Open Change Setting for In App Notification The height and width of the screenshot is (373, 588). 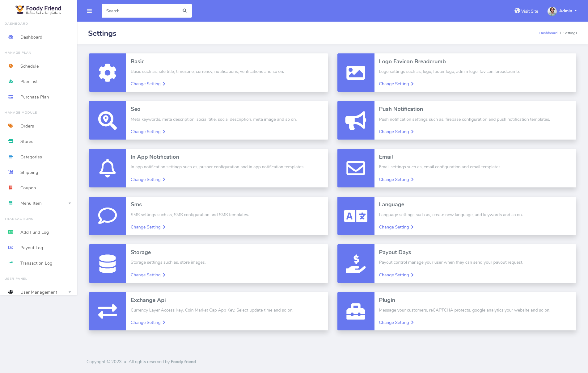point(148,179)
